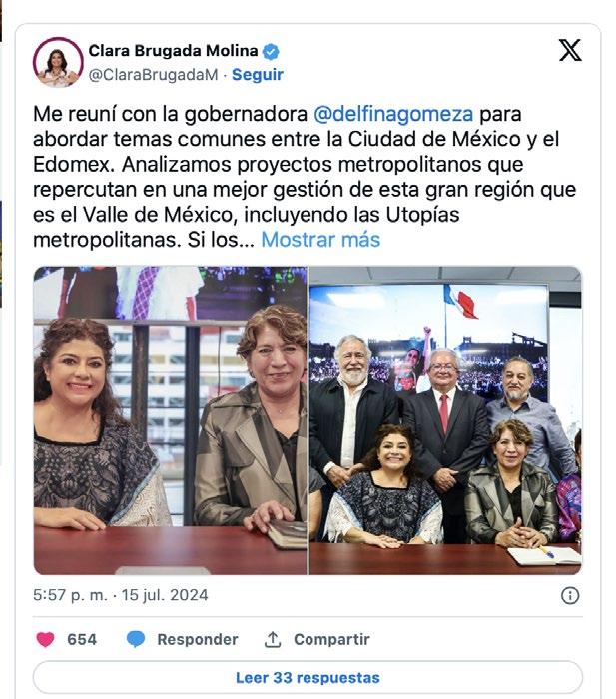Click the 654 likes count
The height and width of the screenshot is (699, 616).
point(82,639)
